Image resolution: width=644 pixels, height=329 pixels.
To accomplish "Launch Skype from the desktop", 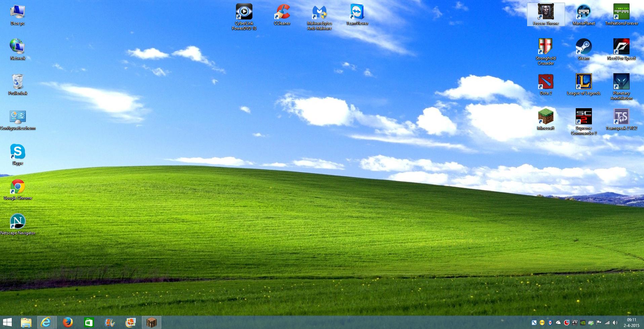I will point(17,155).
